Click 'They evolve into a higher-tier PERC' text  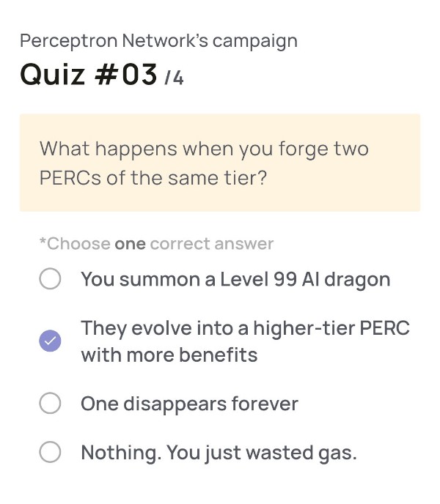(245, 328)
